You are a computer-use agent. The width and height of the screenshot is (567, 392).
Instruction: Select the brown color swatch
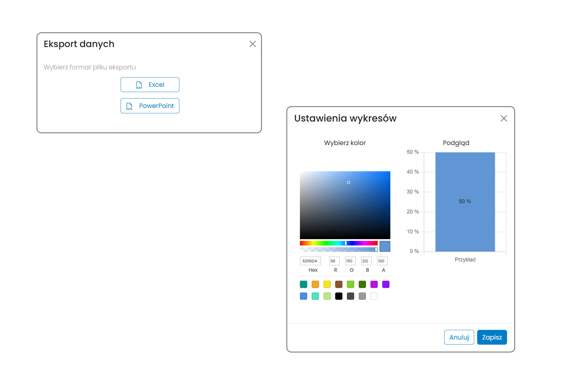(339, 284)
